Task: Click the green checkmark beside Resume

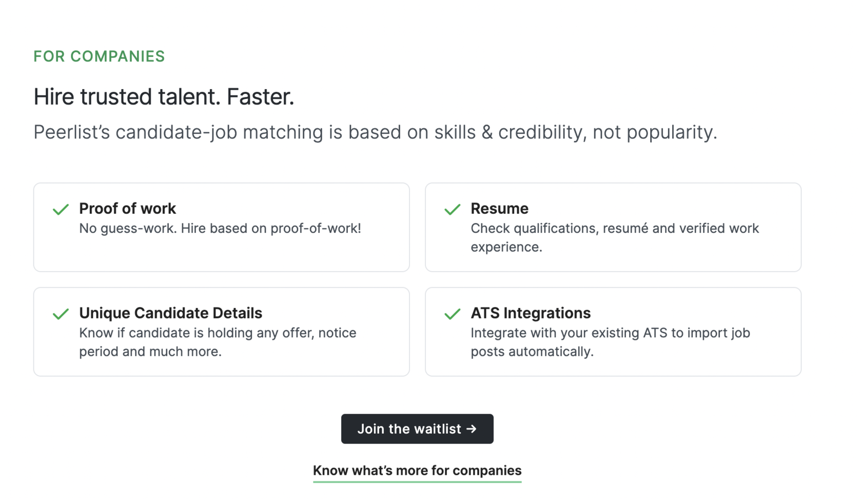Action: click(x=452, y=209)
